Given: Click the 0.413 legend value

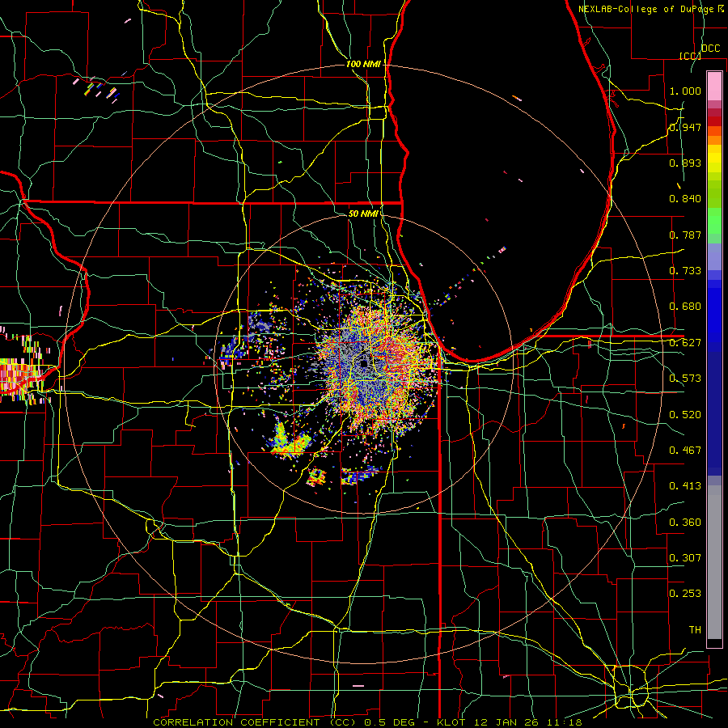Looking at the screenshot, I should click(685, 486).
